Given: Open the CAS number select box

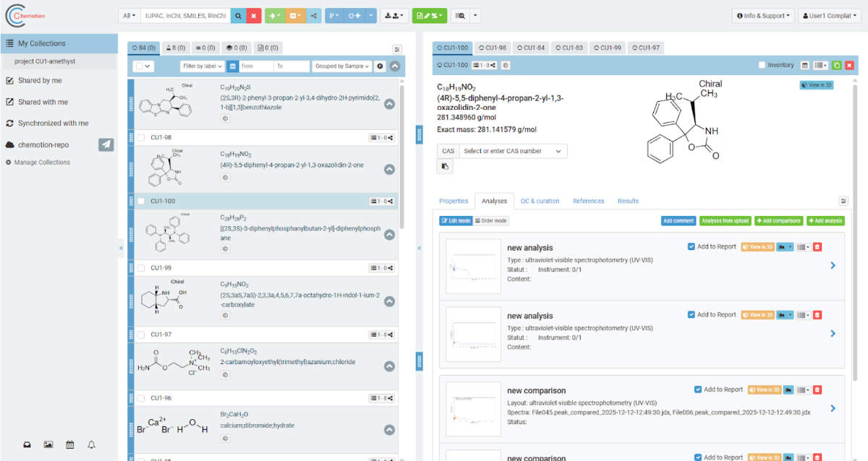Looking at the screenshot, I should coord(512,151).
